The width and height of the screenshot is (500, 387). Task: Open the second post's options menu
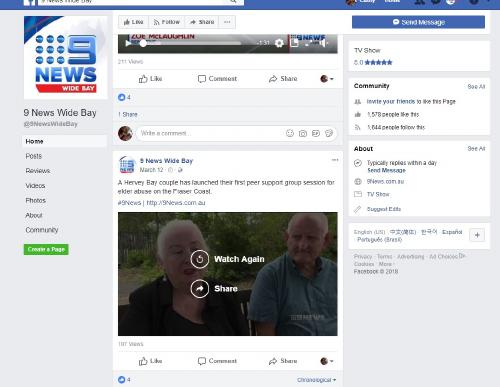coord(335,160)
